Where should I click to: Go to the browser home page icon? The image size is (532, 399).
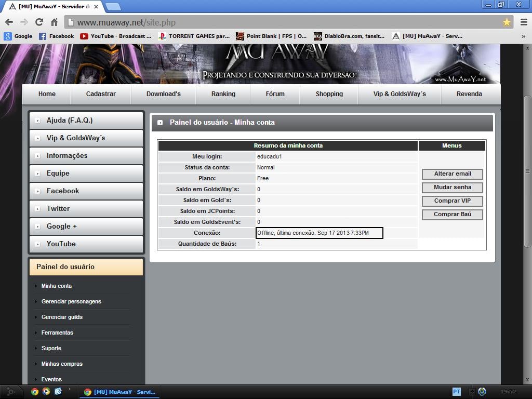tap(54, 22)
